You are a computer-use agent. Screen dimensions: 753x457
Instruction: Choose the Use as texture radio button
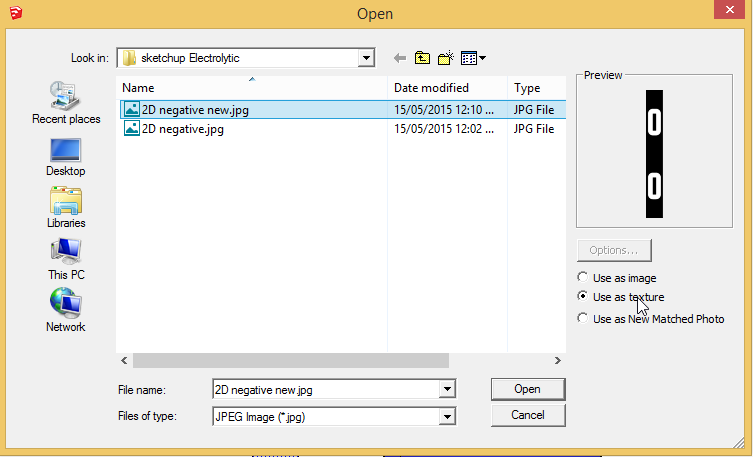(583, 297)
